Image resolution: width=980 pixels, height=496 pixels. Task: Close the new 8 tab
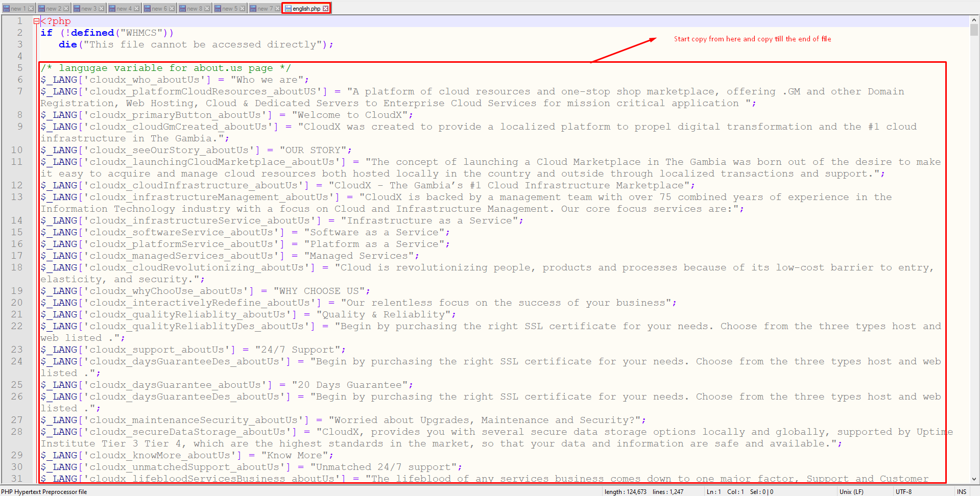pyautogui.click(x=207, y=8)
